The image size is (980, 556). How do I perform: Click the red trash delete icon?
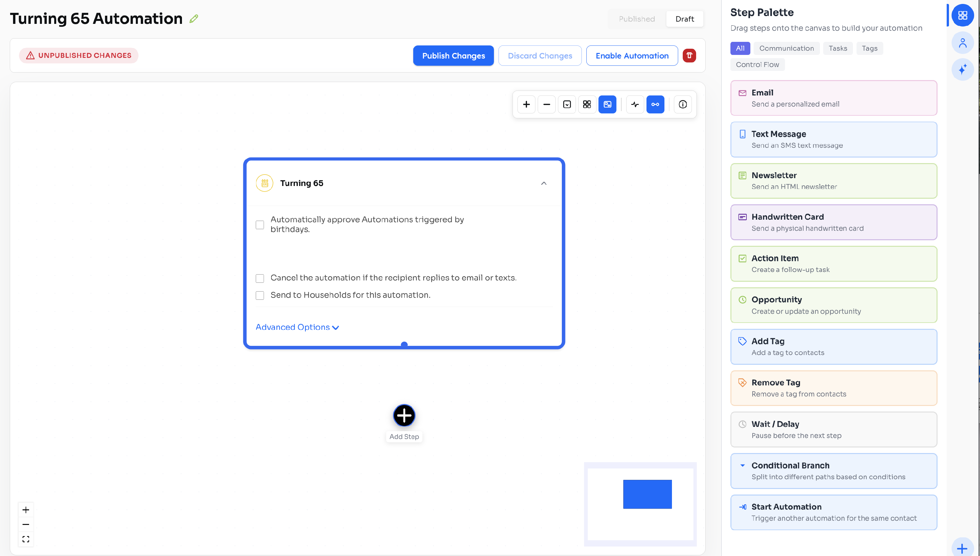coord(689,56)
